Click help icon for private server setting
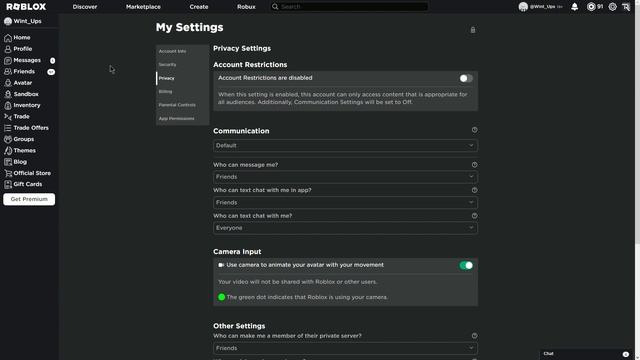This screenshot has width=640, height=360. [x=474, y=336]
